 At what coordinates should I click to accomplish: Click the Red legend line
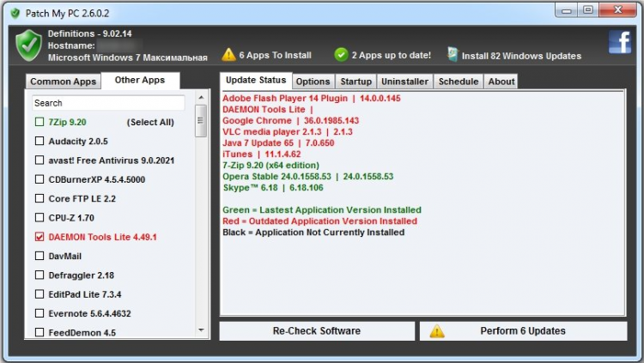pyautogui.click(x=320, y=221)
